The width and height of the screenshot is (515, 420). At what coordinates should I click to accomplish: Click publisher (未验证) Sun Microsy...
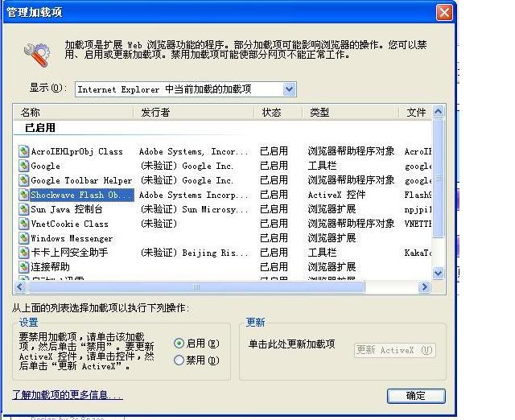tap(195, 209)
